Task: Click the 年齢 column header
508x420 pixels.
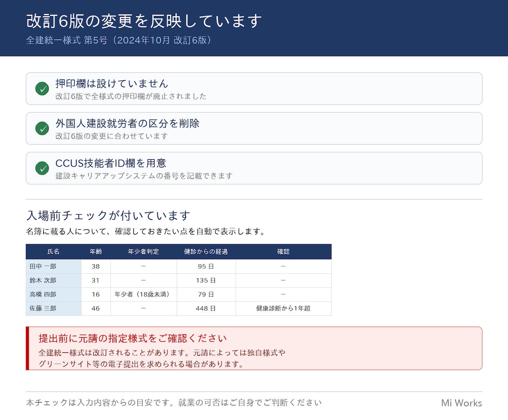Action: (x=96, y=252)
